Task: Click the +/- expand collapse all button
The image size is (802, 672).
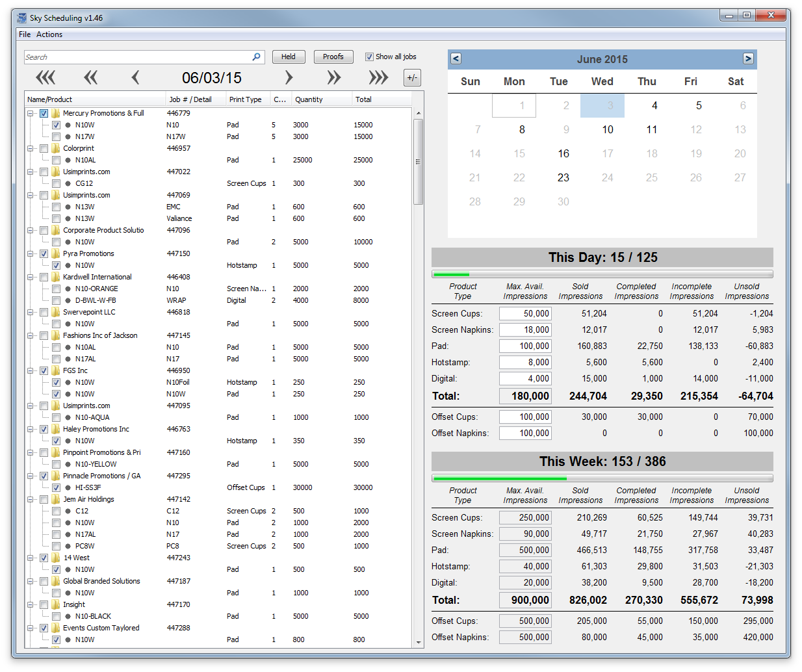Action: point(412,78)
